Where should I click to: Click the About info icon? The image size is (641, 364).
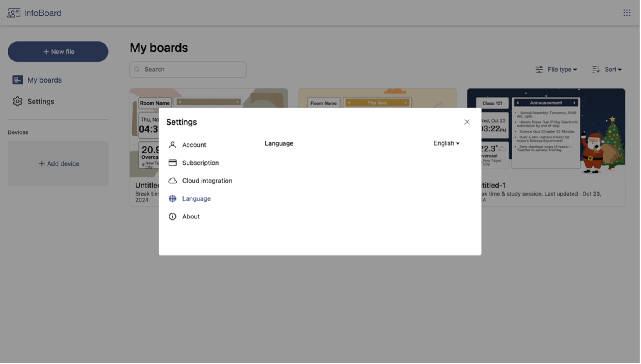click(x=172, y=217)
